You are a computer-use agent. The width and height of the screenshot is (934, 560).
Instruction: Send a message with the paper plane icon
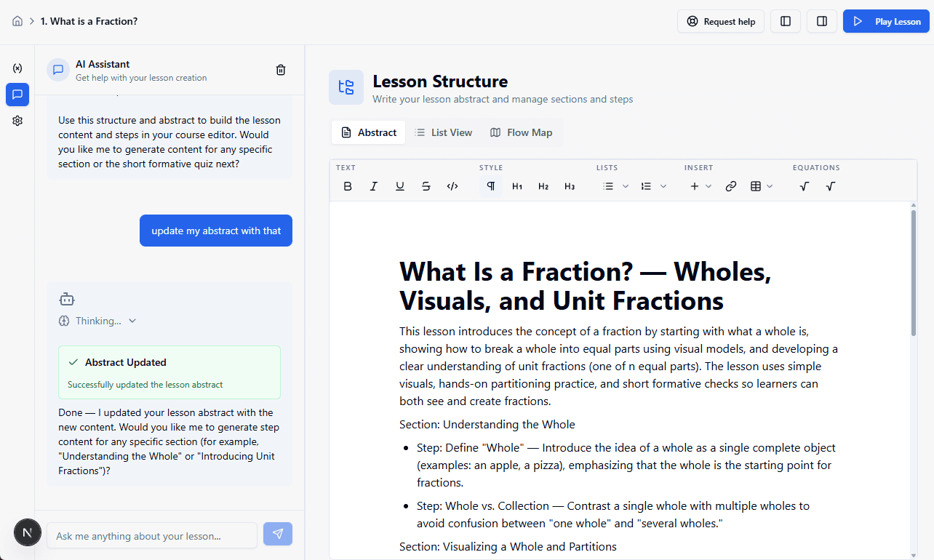pyautogui.click(x=278, y=532)
